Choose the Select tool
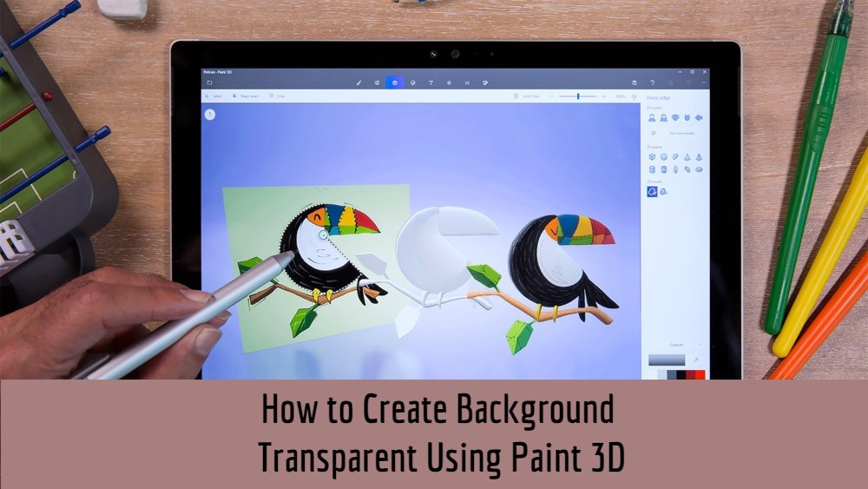The width and height of the screenshot is (868, 489). tap(214, 96)
